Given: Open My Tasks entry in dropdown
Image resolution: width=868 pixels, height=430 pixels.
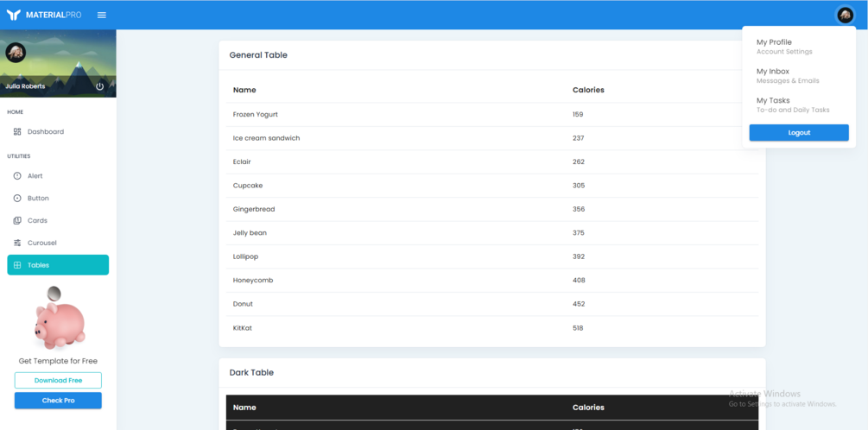Looking at the screenshot, I should pos(799,105).
